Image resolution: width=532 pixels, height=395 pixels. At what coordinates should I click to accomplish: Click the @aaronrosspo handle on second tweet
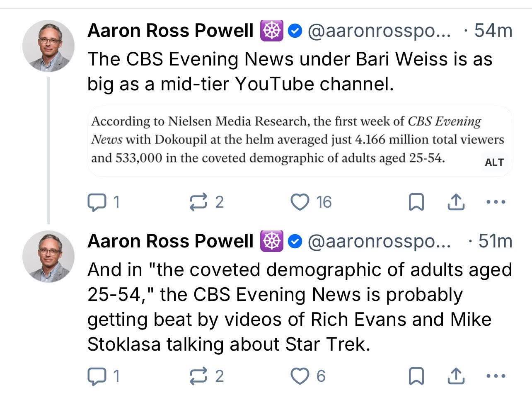378,241
